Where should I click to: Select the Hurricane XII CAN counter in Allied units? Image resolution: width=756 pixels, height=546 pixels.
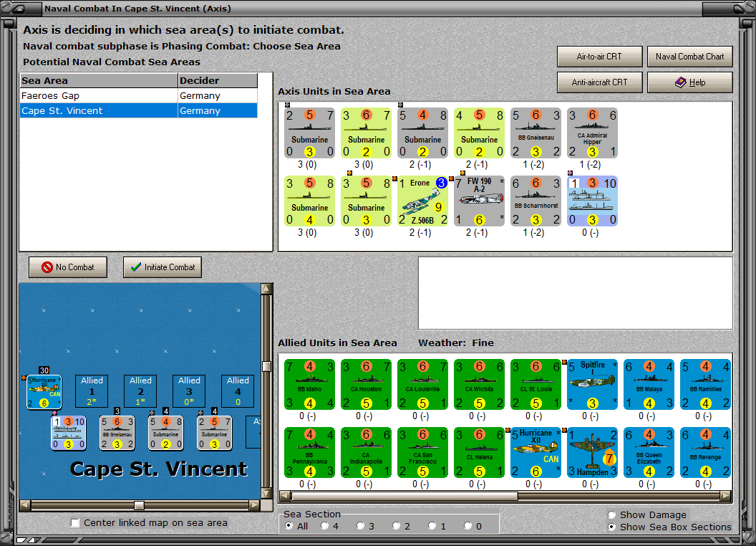[x=535, y=452]
